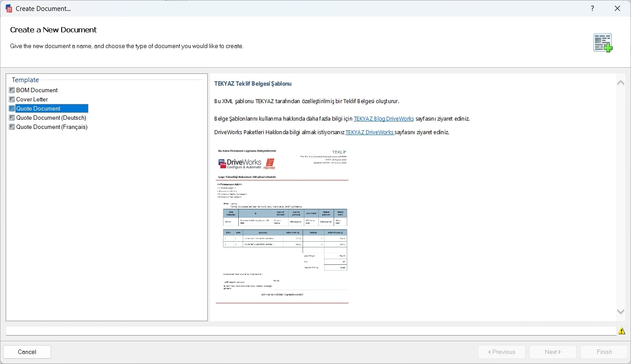Click the Quote Document (Deutsch) icon

(12, 118)
